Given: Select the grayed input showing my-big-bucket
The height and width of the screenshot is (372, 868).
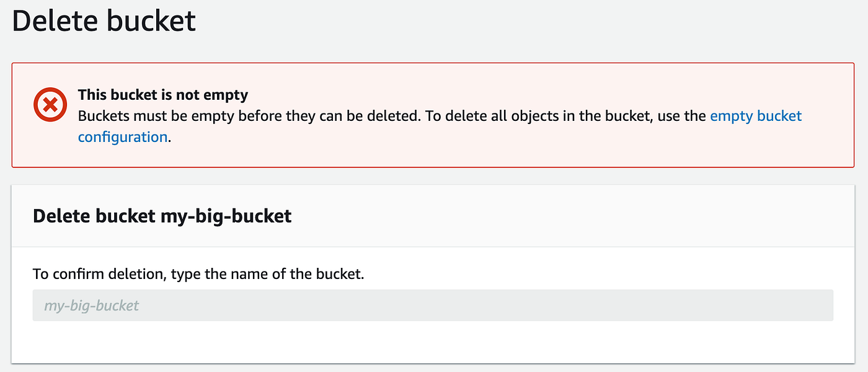Looking at the screenshot, I should click(x=434, y=305).
